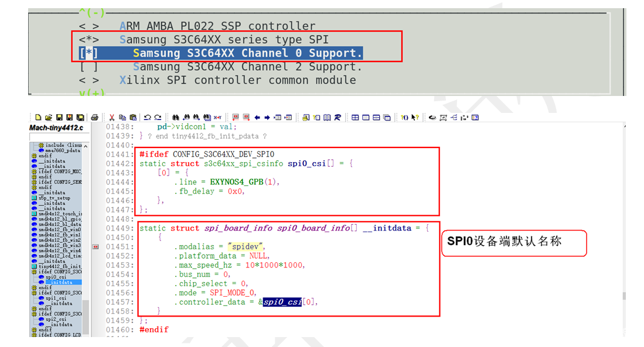This screenshot has width=644, height=347.
Task: Click the Redo arrow icon
Action: [158, 117]
